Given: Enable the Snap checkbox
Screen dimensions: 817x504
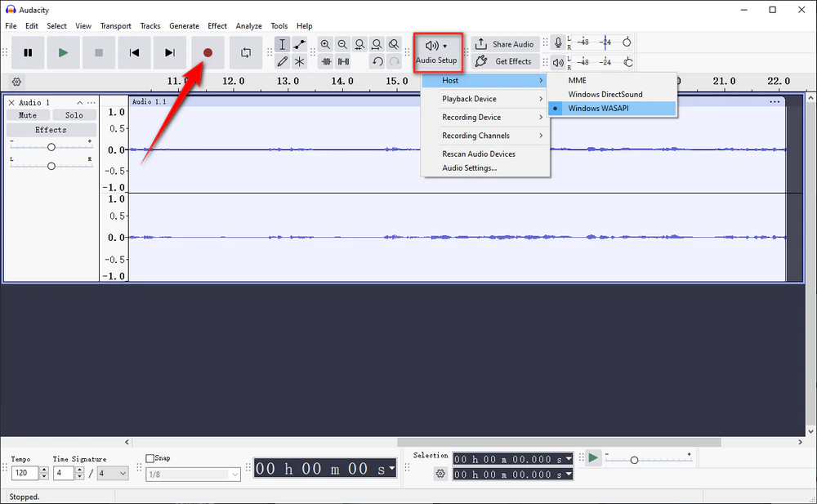Looking at the screenshot, I should pos(150,458).
